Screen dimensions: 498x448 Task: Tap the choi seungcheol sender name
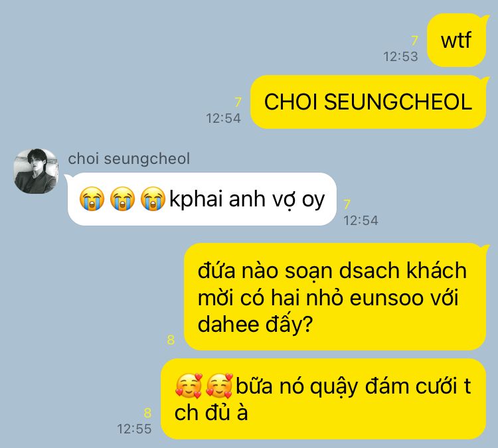(x=129, y=159)
